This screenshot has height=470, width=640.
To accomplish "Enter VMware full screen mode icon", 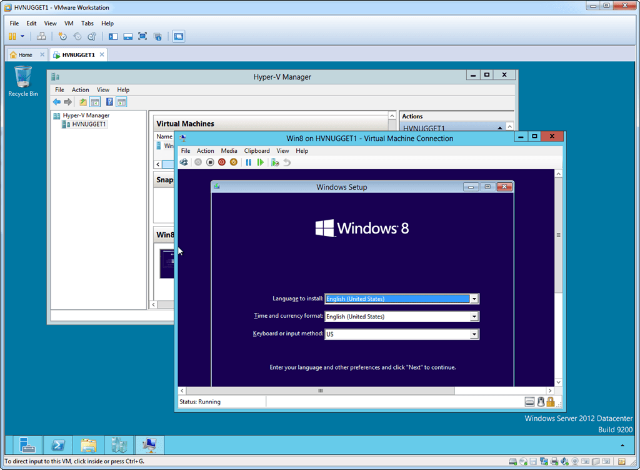I will pos(142,36).
